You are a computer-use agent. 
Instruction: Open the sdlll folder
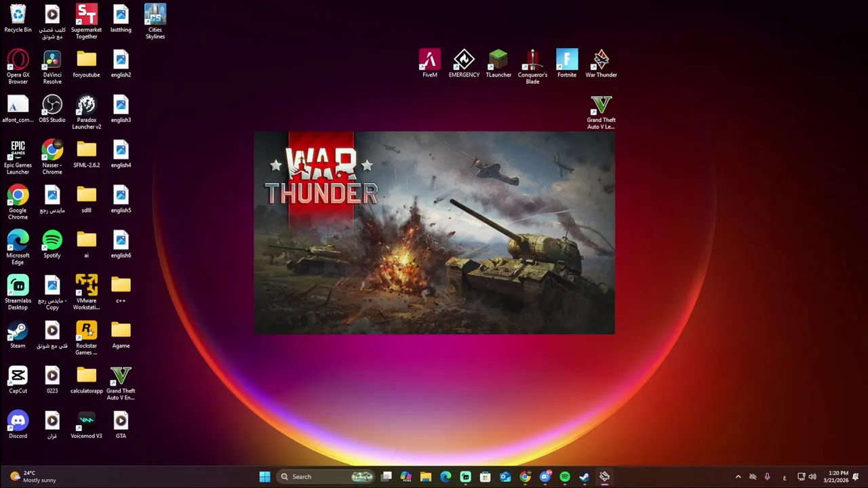pyautogui.click(x=86, y=199)
